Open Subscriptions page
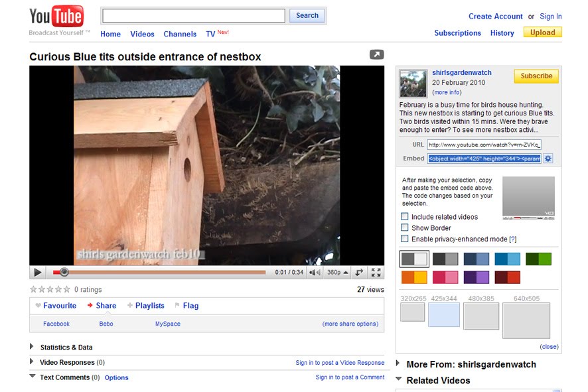The image size is (588, 392). click(457, 33)
